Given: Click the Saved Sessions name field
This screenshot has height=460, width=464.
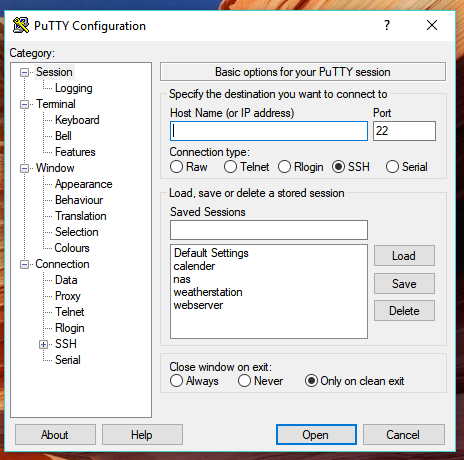Looking at the screenshot, I should pos(269,230).
